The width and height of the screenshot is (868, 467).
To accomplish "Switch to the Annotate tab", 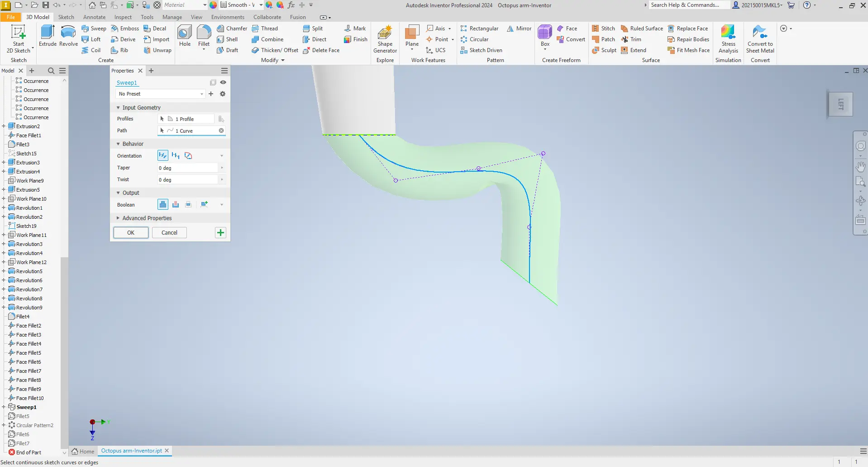I will point(94,17).
